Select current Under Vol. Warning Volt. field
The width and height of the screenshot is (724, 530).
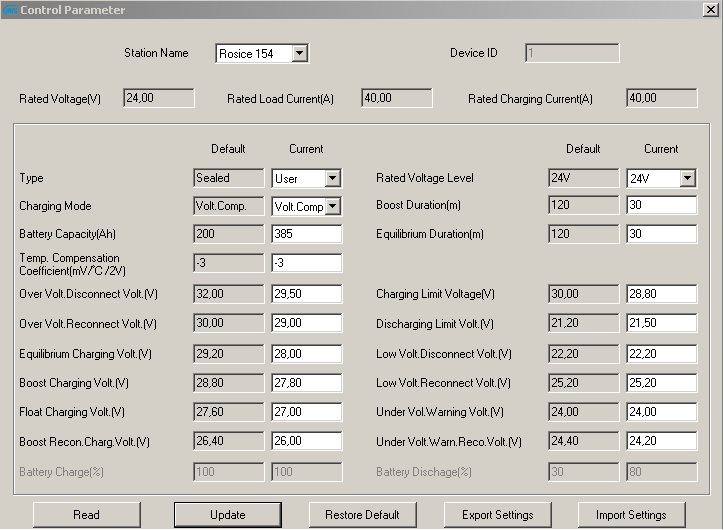(661, 412)
